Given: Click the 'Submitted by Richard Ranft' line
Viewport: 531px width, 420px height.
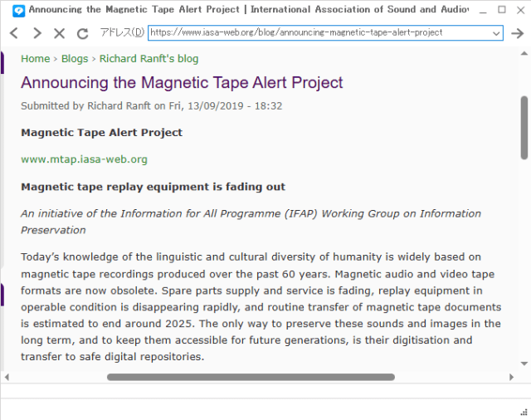Looking at the screenshot, I should (x=151, y=106).
